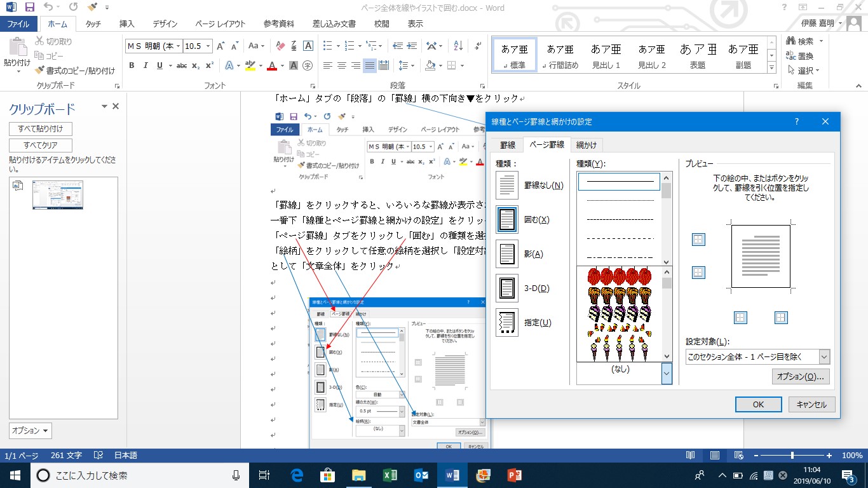Click the center align icon
Viewport: 868px width, 488px height.
(x=341, y=65)
